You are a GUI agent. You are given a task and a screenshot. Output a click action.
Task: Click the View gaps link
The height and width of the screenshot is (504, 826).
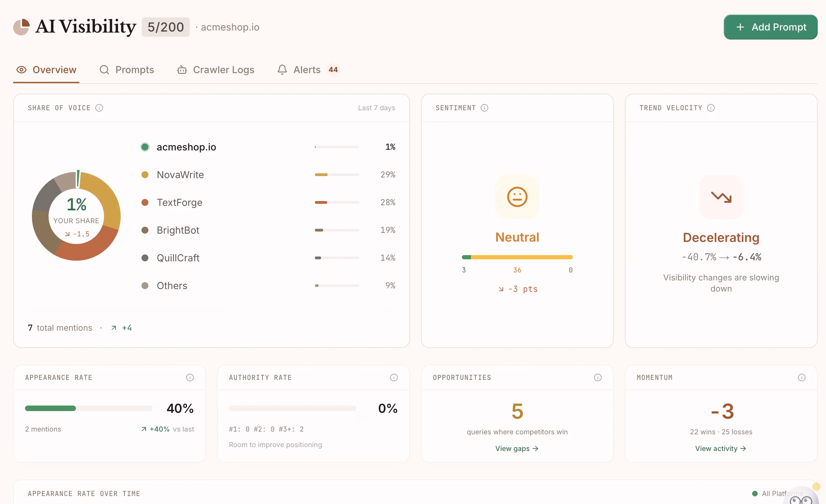coord(517,448)
